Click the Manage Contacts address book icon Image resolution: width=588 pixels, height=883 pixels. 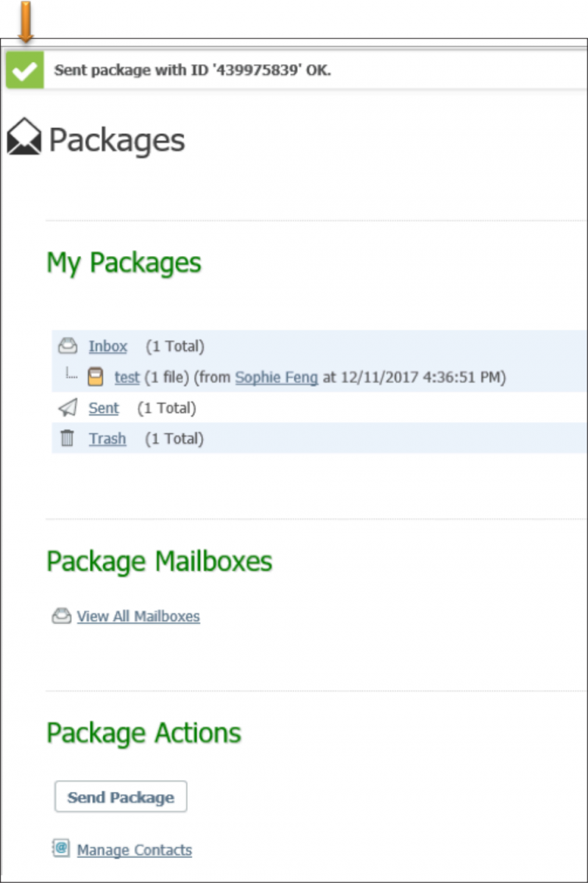point(60,848)
